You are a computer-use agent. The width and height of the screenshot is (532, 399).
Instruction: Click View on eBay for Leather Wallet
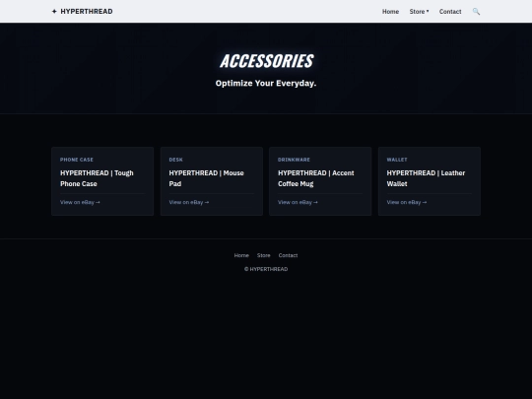[407, 202]
